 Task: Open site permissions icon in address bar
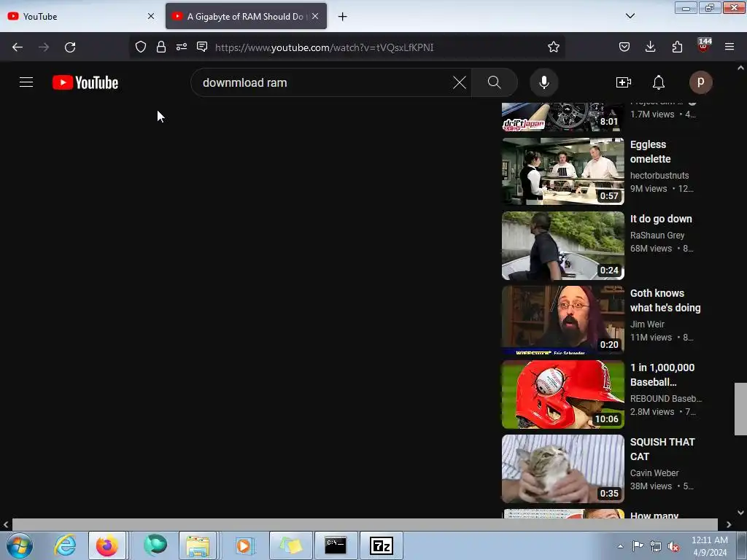click(x=182, y=47)
